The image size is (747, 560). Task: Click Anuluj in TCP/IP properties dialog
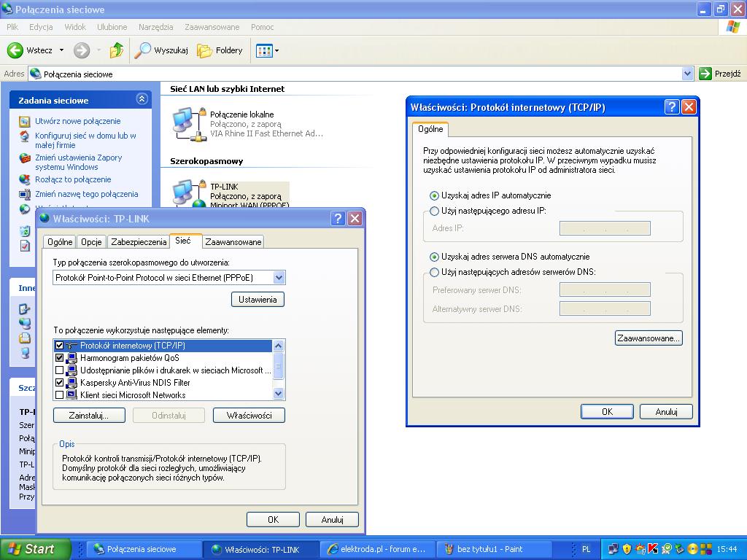[666, 411]
